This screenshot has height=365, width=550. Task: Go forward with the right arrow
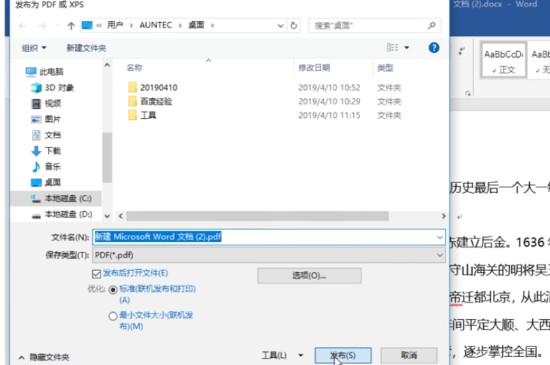coord(42,26)
